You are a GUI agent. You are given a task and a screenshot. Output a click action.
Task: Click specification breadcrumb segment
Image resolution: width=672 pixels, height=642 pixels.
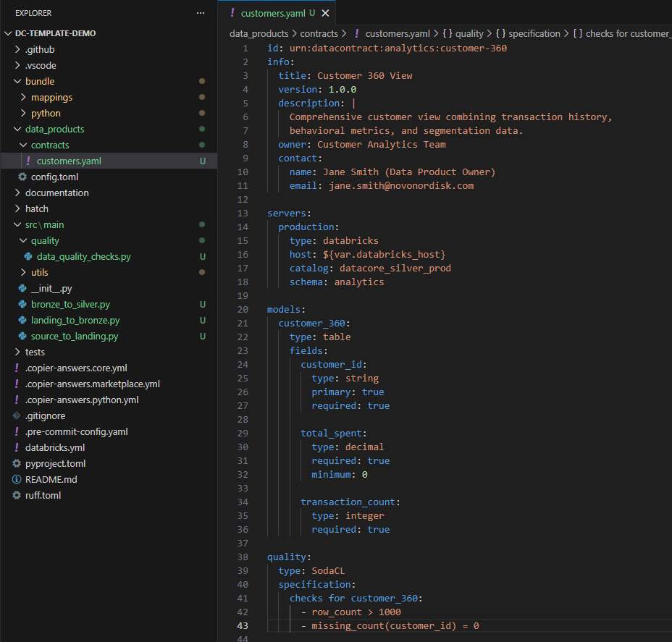click(534, 33)
